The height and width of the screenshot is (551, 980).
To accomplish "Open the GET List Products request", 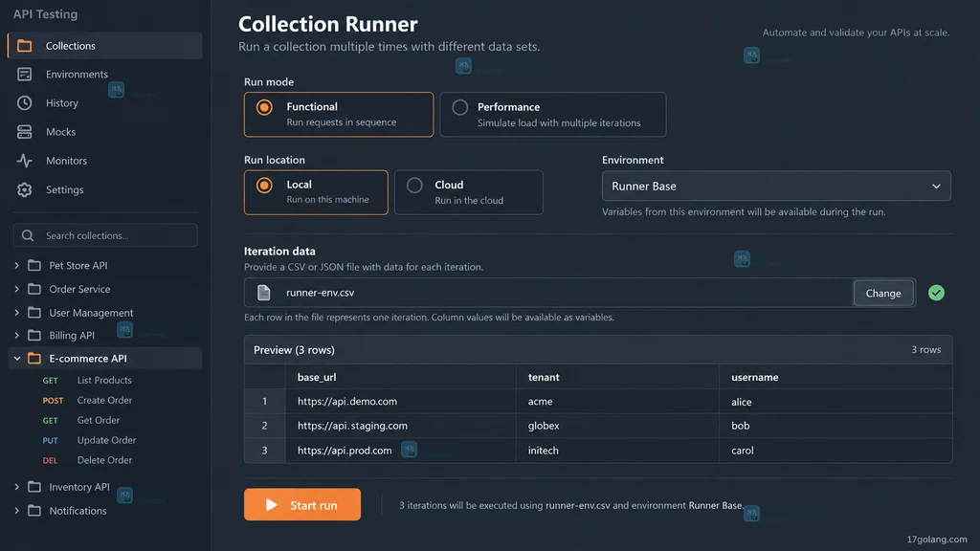I will [x=105, y=380].
